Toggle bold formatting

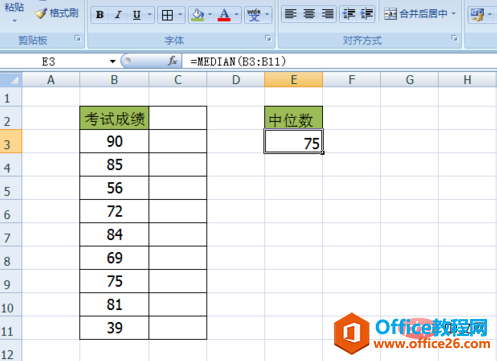tap(100, 15)
